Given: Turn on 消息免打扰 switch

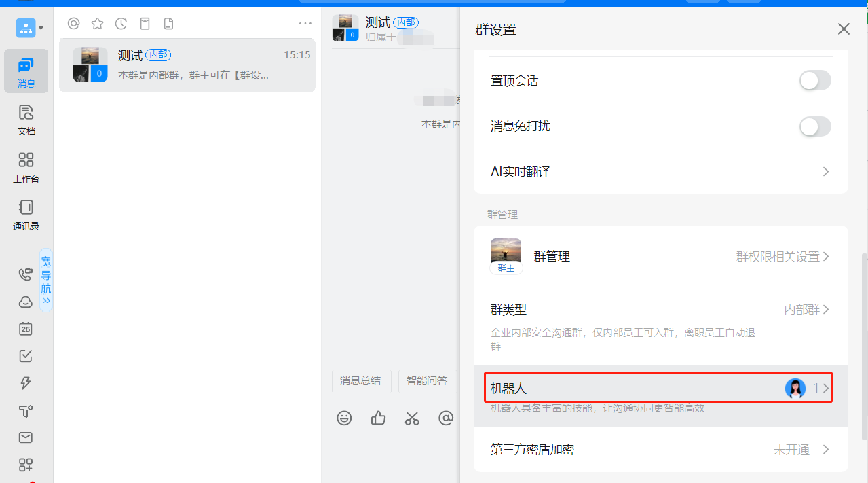Looking at the screenshot, I should tap(814, 126).
